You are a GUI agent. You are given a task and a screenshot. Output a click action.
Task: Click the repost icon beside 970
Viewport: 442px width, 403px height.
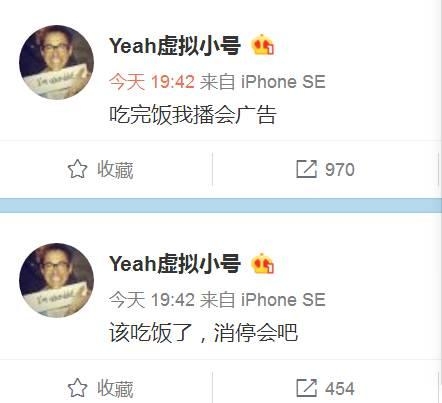[306, 169]
